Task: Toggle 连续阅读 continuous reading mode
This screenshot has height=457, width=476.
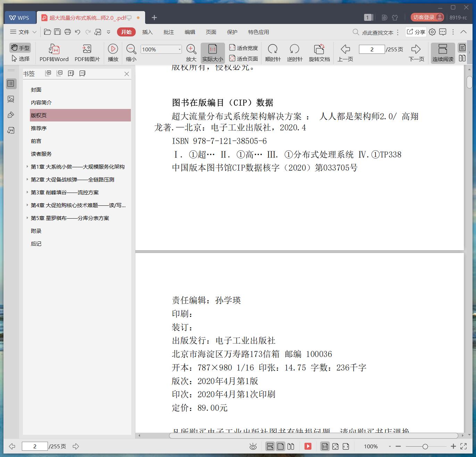Action: click(x=443, y=53)
